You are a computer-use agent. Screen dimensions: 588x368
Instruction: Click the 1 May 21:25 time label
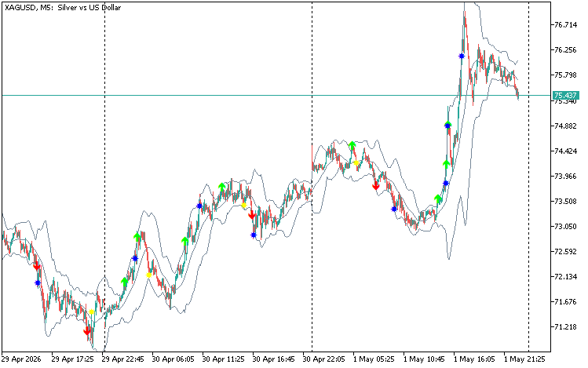(x=524, y=359)
